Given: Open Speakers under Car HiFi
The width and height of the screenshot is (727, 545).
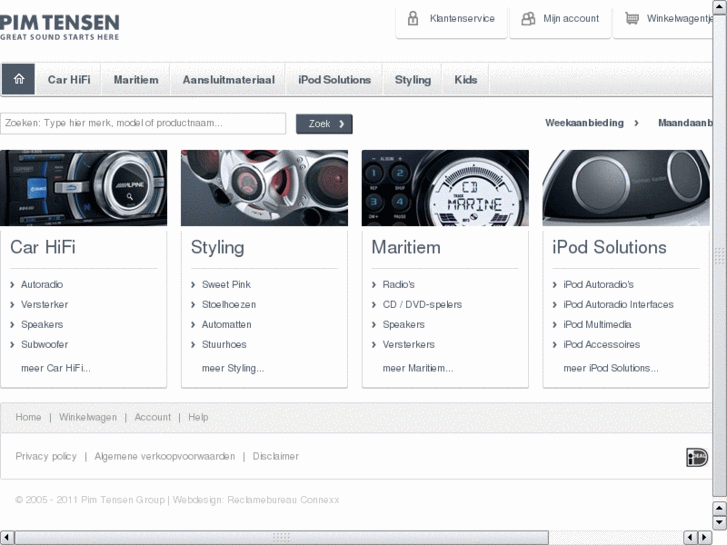Looking at the screenshot, I should [x=42, y=324].
